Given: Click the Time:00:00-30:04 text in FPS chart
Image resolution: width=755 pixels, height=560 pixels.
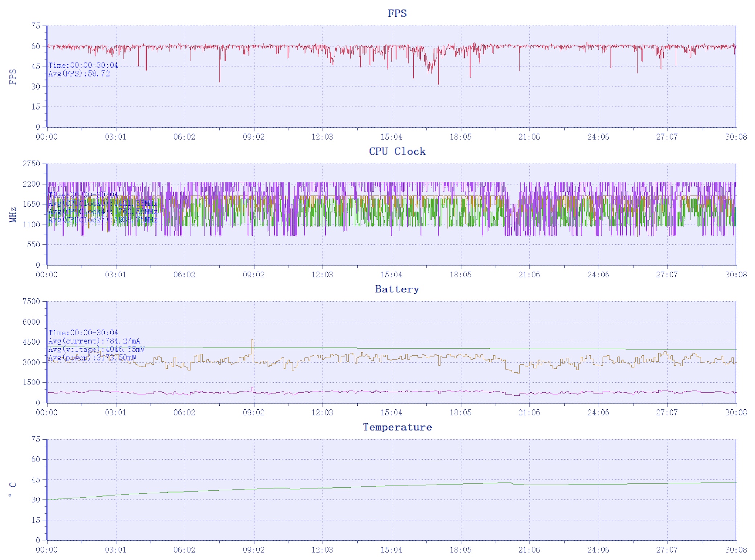Looking at the screenshot, I should point(83,65).
